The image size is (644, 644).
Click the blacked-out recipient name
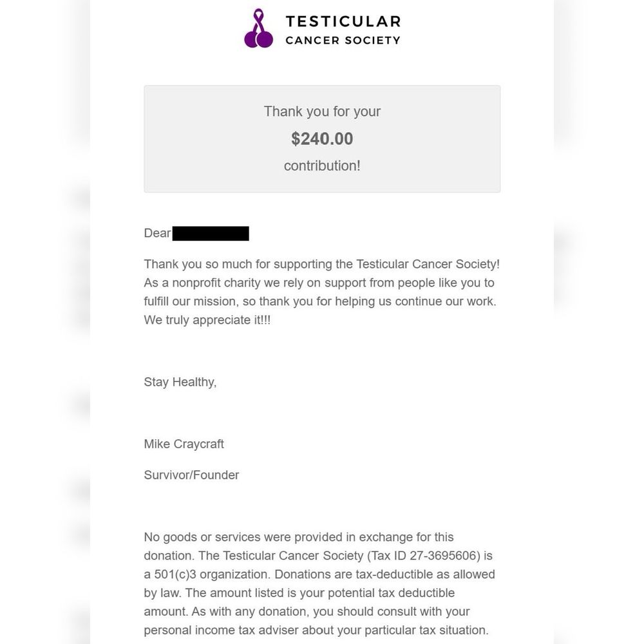coord(211,233)
